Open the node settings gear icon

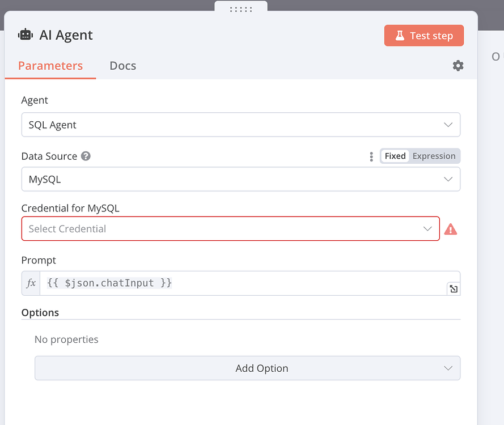(458, 66)
